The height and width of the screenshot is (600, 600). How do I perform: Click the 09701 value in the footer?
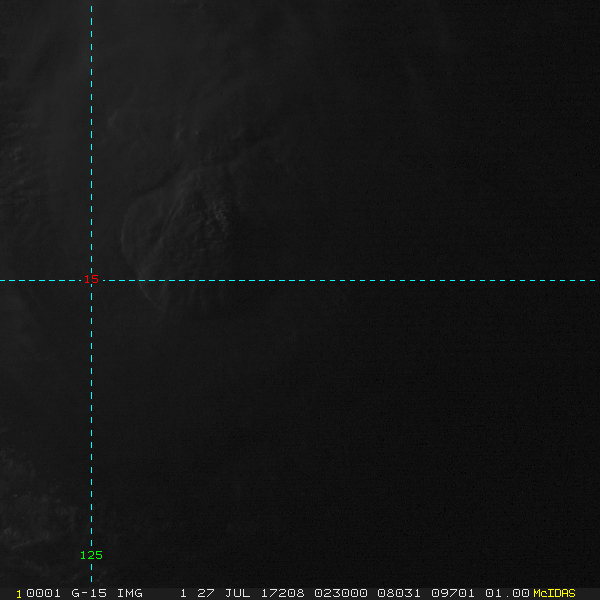453,593
